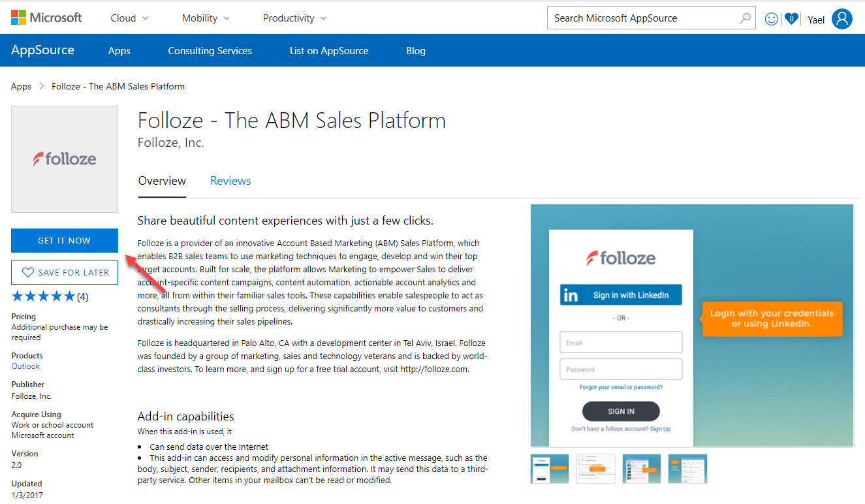The width and height of the screenshot is (865, 504).
Task: Click the SIGN IN button in the preview image
Action: [x=620, y=411]
